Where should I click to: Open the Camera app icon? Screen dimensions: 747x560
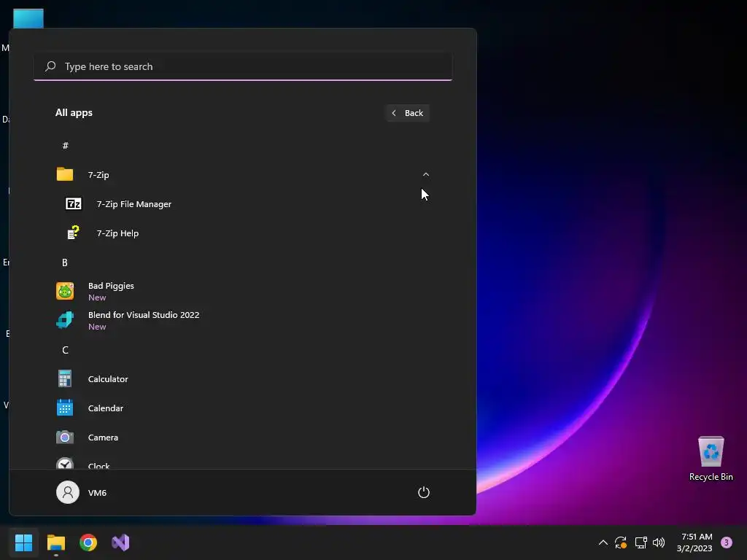click(x=65, y=437)
